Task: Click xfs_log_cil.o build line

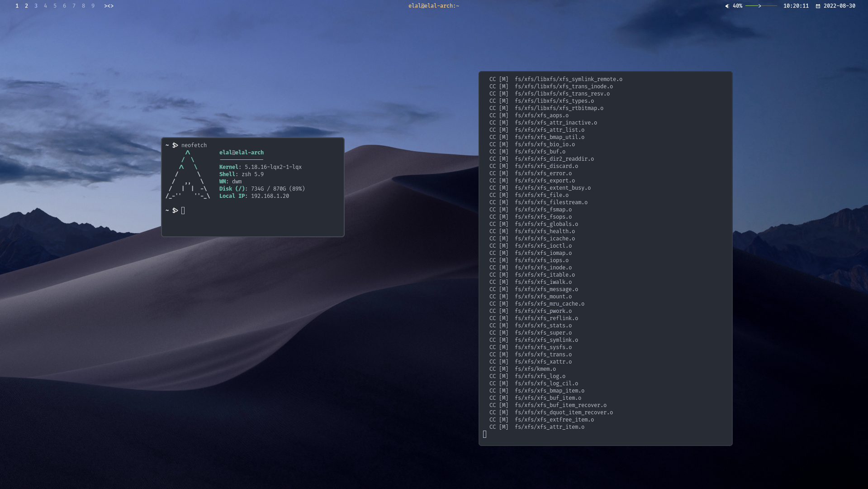Action: pos(533,384)
